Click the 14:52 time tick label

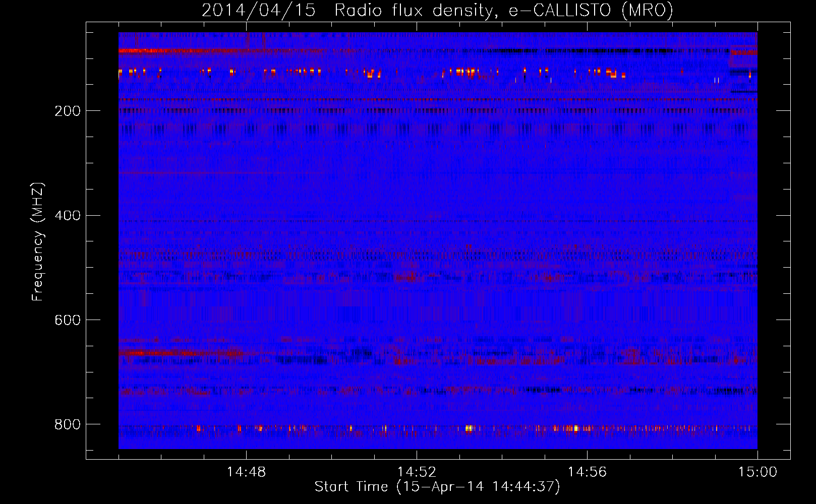click(417, 472)
